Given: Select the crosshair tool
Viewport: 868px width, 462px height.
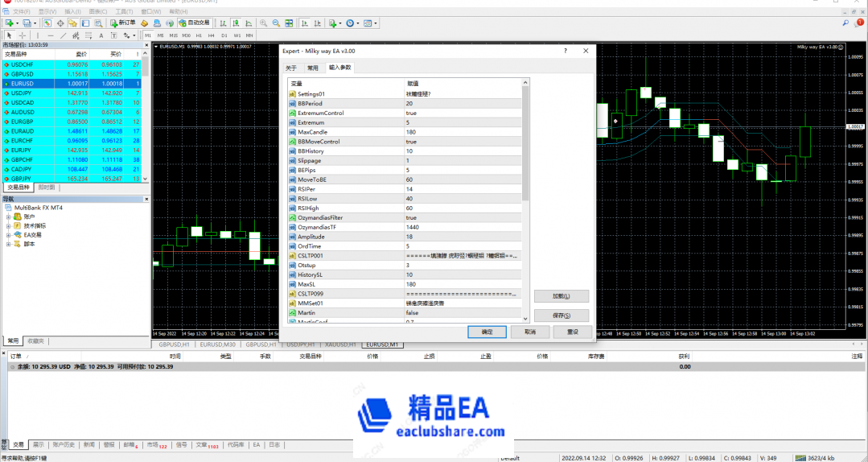Looking at the screenshot, I should (x=23, y=35).
